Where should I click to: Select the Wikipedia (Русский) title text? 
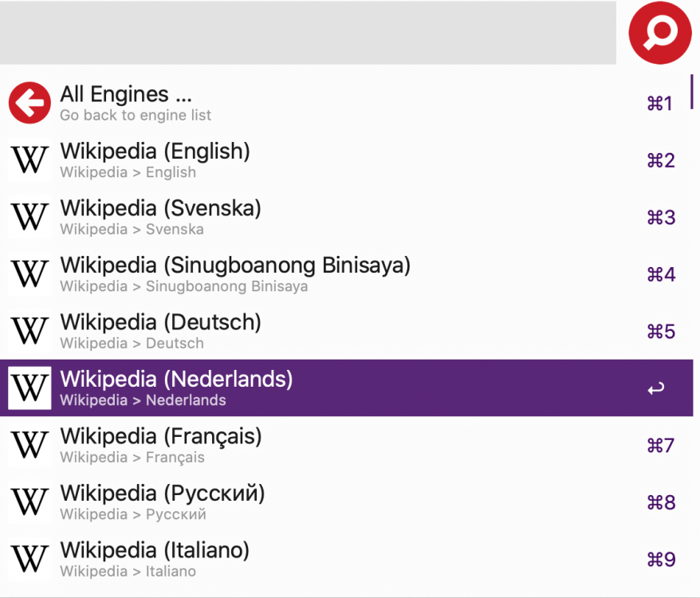point(163,494)
